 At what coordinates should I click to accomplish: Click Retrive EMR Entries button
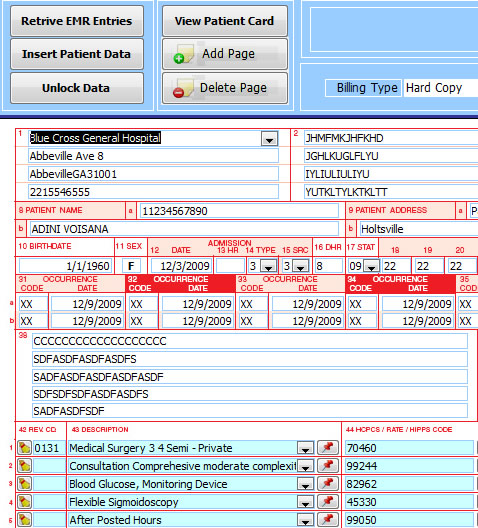point(77,21)
